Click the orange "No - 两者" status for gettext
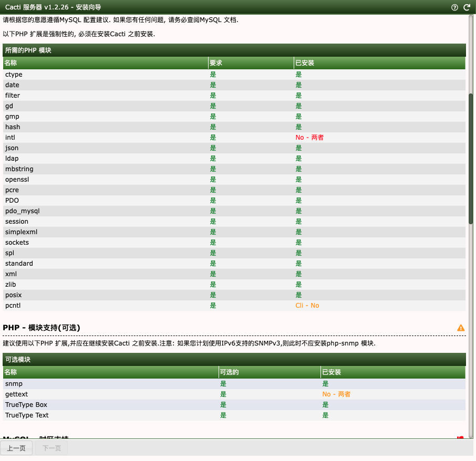 click(x=336, y=394)
